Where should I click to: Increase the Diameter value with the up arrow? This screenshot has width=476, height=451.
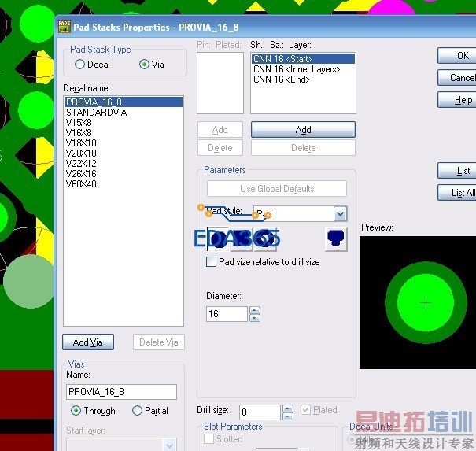coord(255,310)
